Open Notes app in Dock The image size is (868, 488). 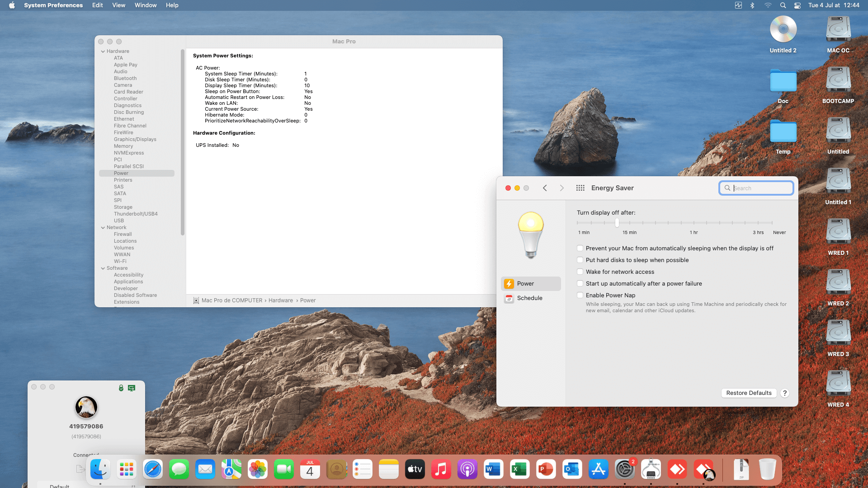click(389, 469)
